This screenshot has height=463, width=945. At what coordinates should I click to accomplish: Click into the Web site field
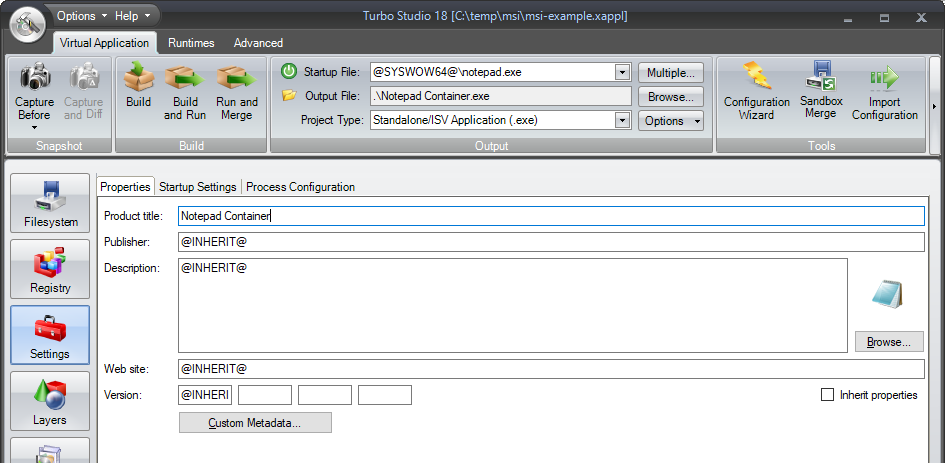[551, 368]
